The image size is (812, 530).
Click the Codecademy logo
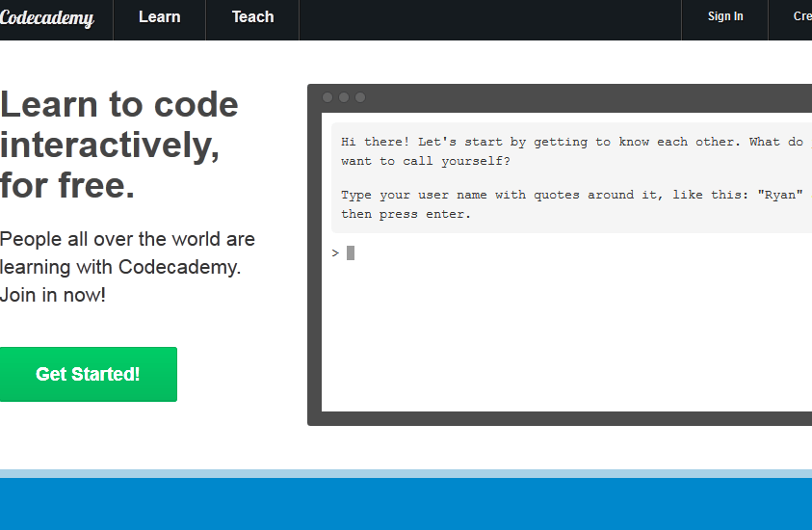pyautogui.click(x=46, y=17)
